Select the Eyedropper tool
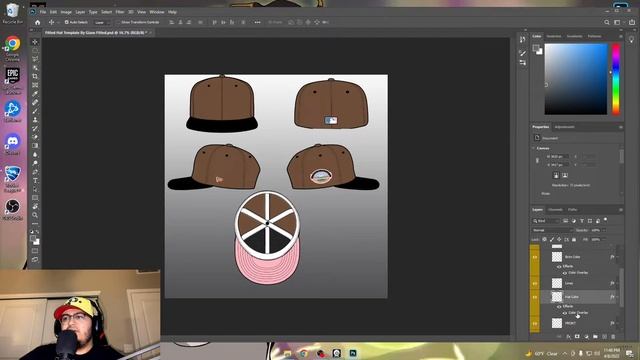 point(35,94)
